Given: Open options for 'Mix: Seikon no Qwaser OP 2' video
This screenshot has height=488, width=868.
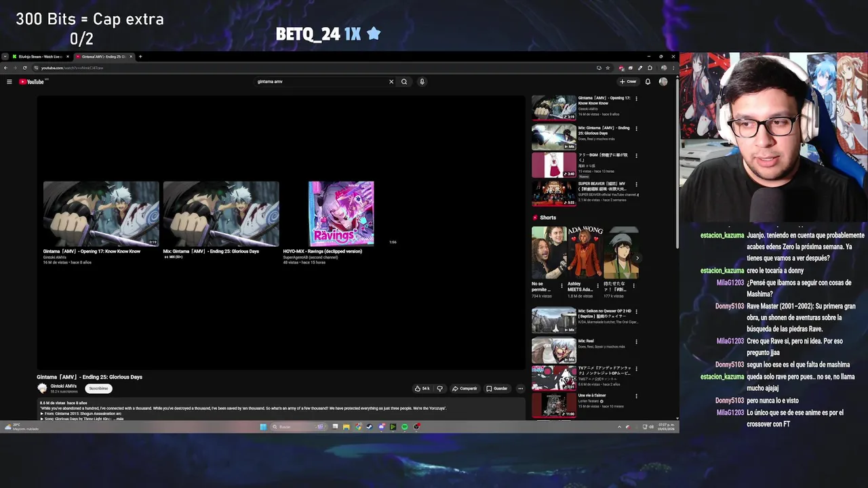Looking at the screenshot, I should [x=636, y=312].
